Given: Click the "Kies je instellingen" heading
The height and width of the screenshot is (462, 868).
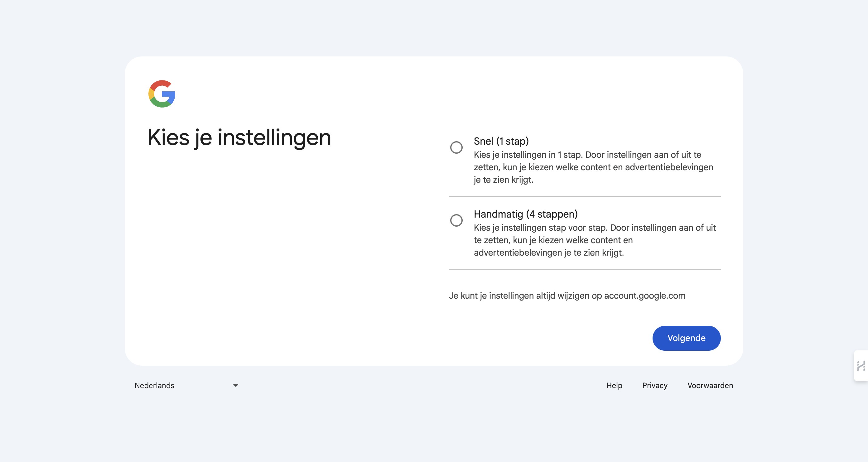Looking at the screenshot, I should (x=239, y=137).
